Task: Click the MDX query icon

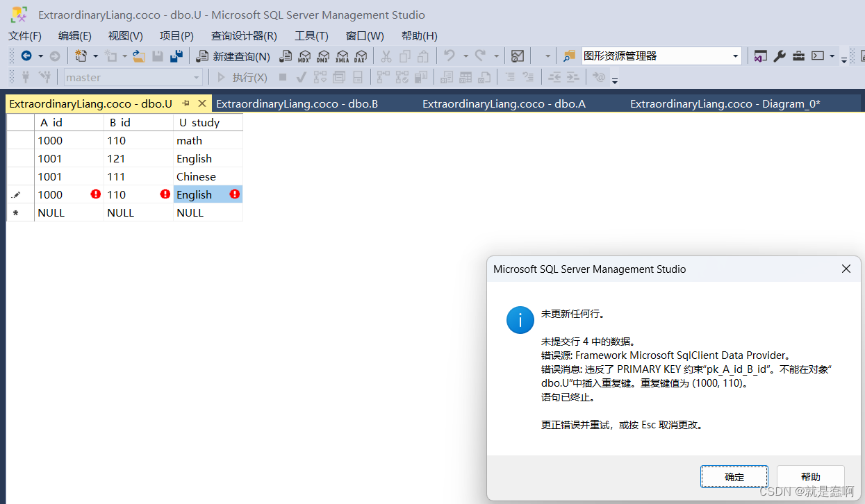Action: pyautogui.click(x=304, y=56)
